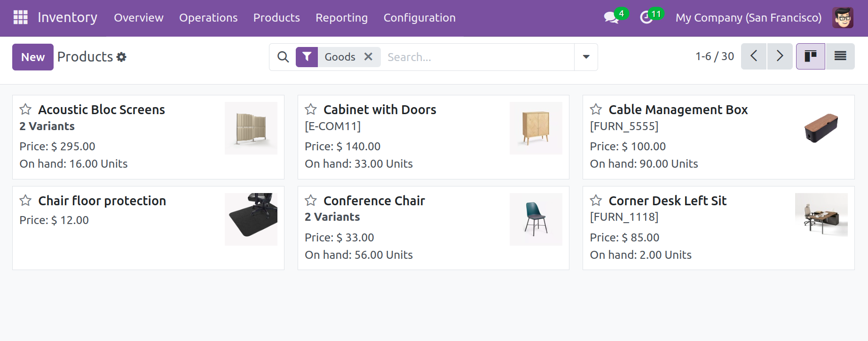
Task: Remove the Goods filter
Action: (x=369, y=56)
